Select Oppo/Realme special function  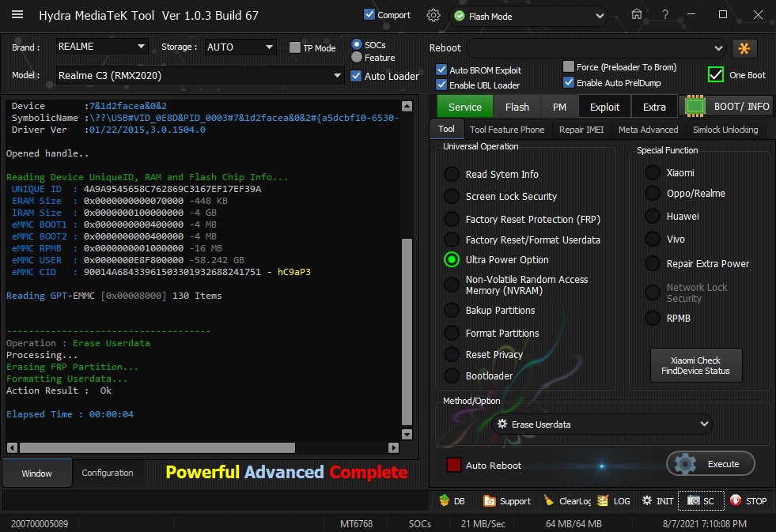[653, 194]
